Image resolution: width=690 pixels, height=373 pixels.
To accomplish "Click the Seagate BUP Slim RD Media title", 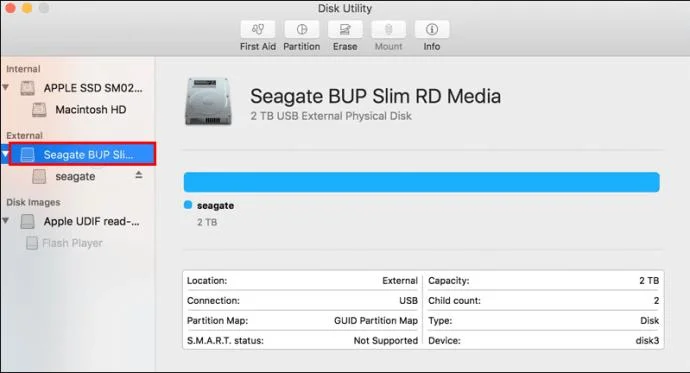I will [375, 96].
